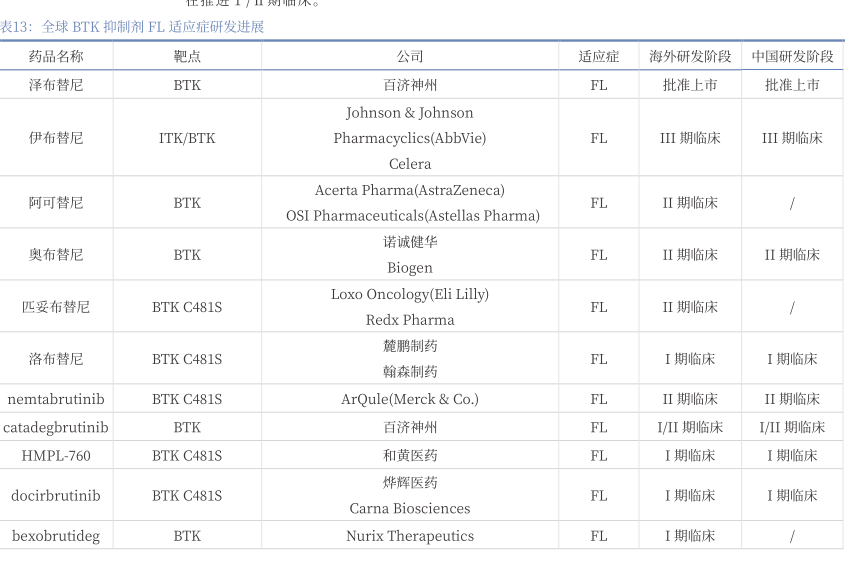Select the nemtabrutinib drug name cell
The height and width of the screenshot is (583, 856).
56,399
